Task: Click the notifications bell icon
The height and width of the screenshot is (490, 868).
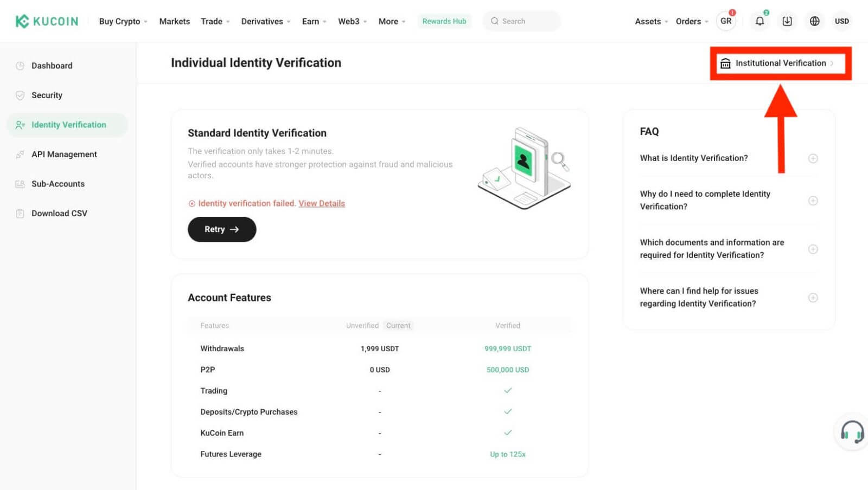Action: click(759, 21)
